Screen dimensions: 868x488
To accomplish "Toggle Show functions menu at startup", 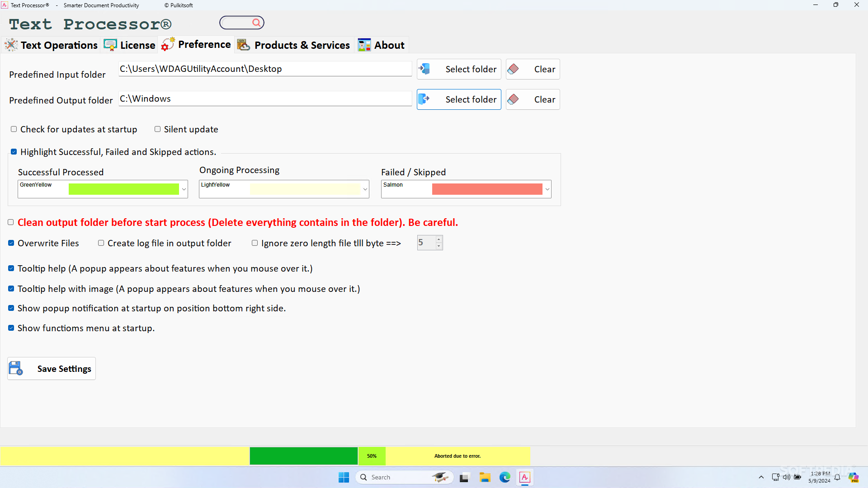I will (11, 328).
